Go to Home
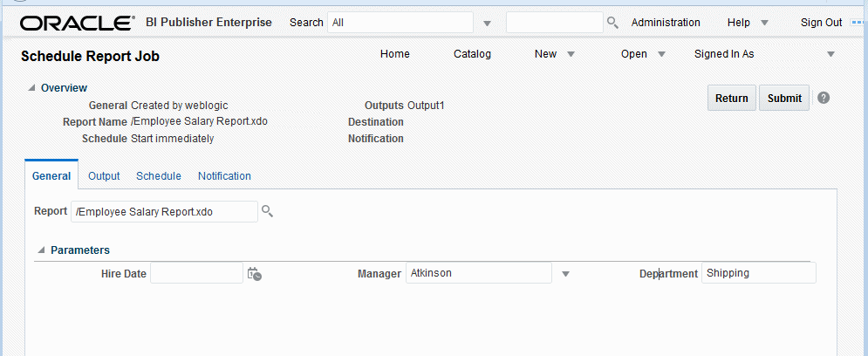Image resolution: width=868 pixels, height=356 pixels. click(394, 54)
